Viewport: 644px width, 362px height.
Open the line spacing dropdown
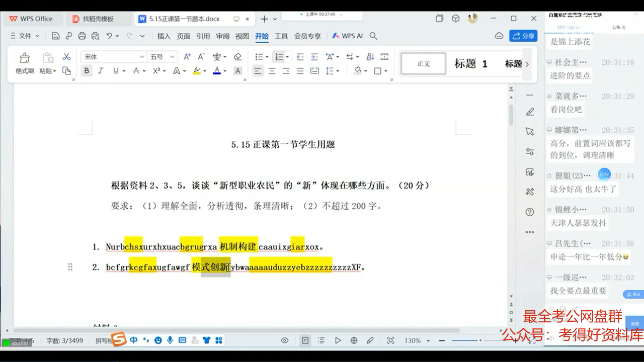[x=338, y=71]
